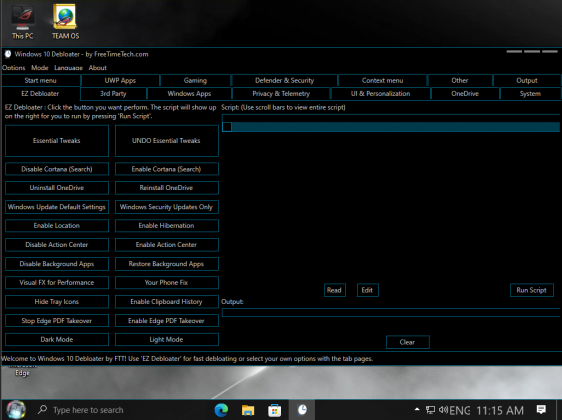Switch to the Privacy & Telemetry tab
562x420 pixels.
click(281, 94)
